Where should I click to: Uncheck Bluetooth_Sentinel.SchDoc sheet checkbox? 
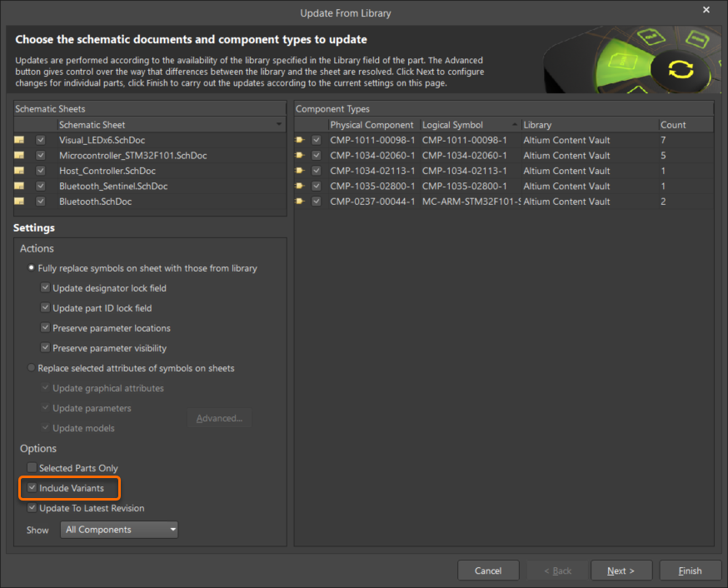click(x=41, y=186)
